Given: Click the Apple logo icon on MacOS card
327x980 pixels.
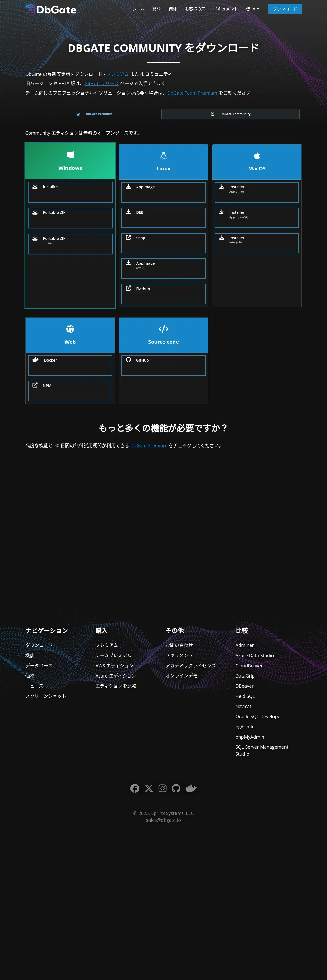Looking at the screenshot, I should pyautogui.click(x=257, y=155).
